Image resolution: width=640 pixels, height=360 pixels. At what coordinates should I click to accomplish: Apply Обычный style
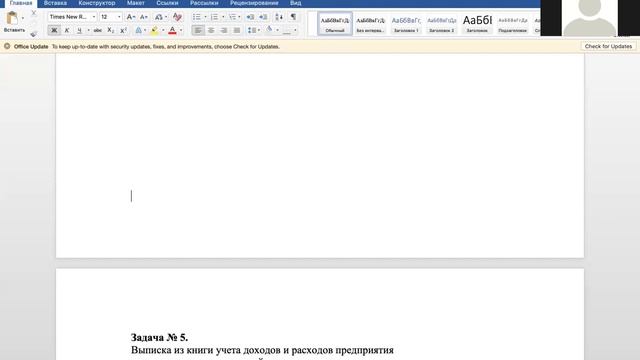click(x=335, y=24)
